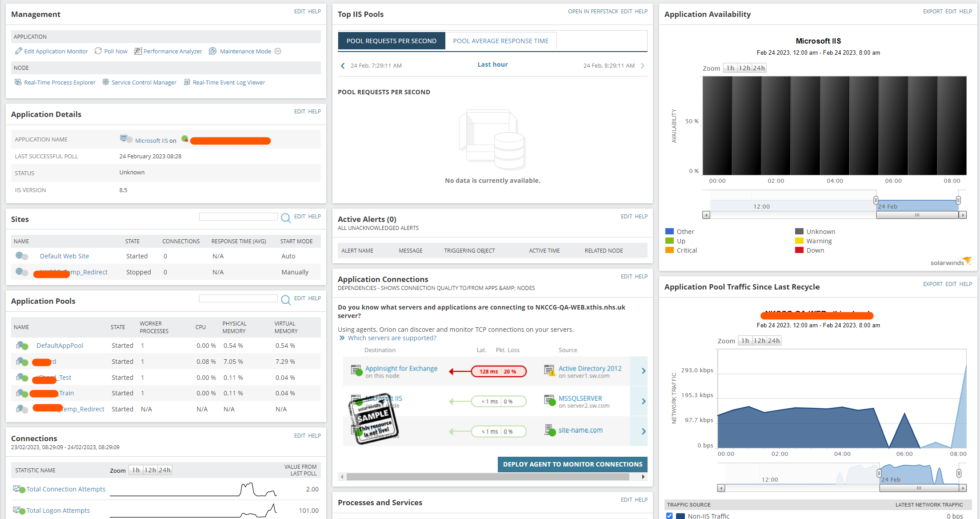Select Pool Requests Per Second tab
Image resolution: width=980 pixels, height=519 pixels.
pyautogui.click(x=391, y=41)
